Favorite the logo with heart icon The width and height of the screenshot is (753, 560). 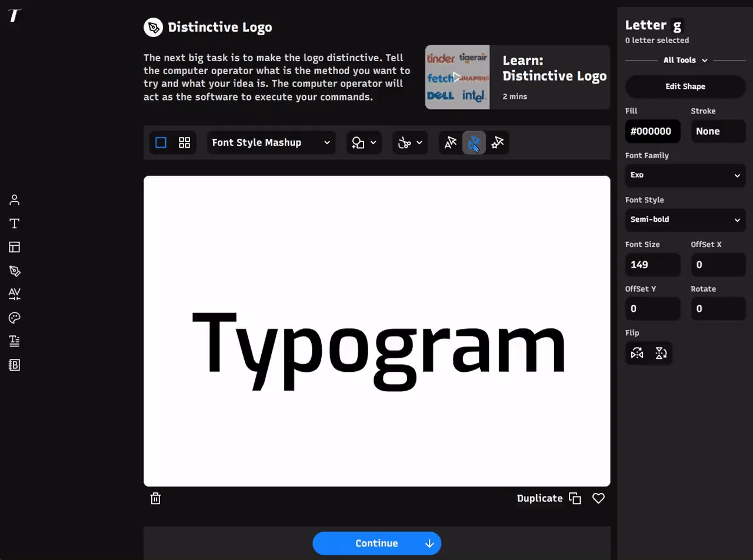click(x=598, y=498)
